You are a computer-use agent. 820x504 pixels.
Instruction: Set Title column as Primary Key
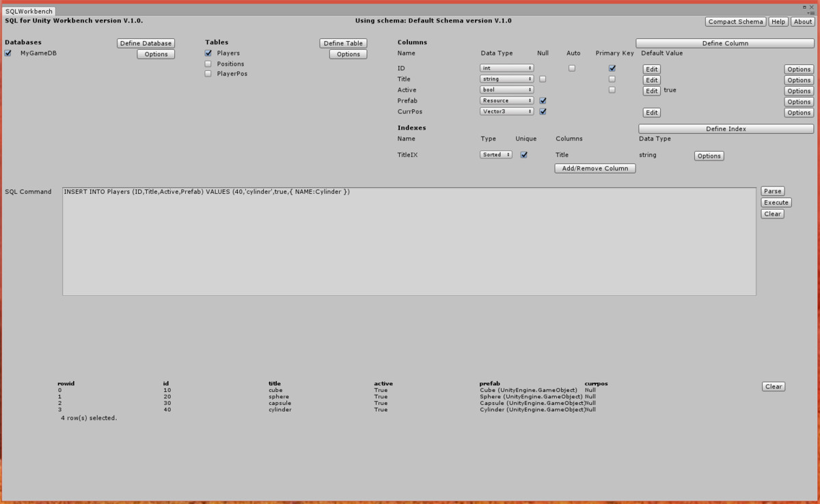pos(612,79)
